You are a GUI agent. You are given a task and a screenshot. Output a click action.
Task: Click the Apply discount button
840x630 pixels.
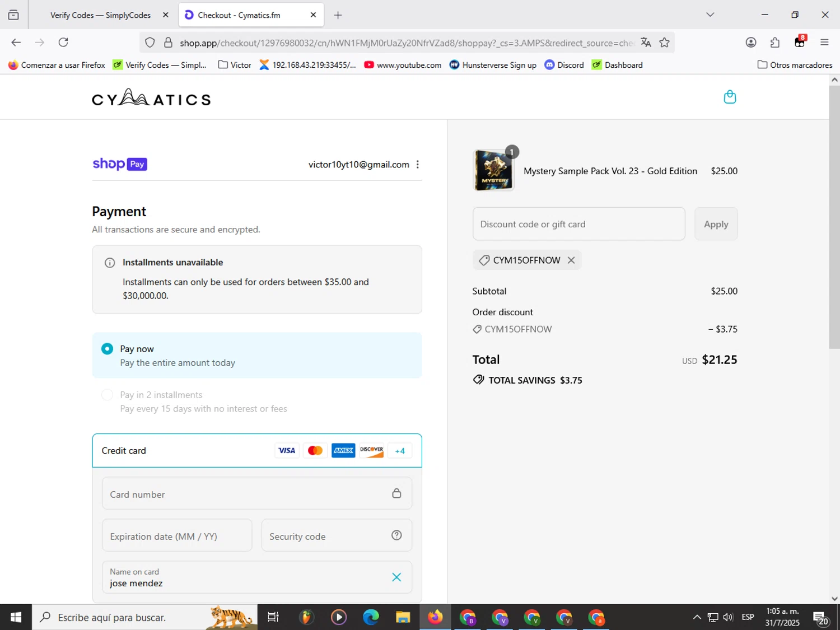tap(716, 224)
